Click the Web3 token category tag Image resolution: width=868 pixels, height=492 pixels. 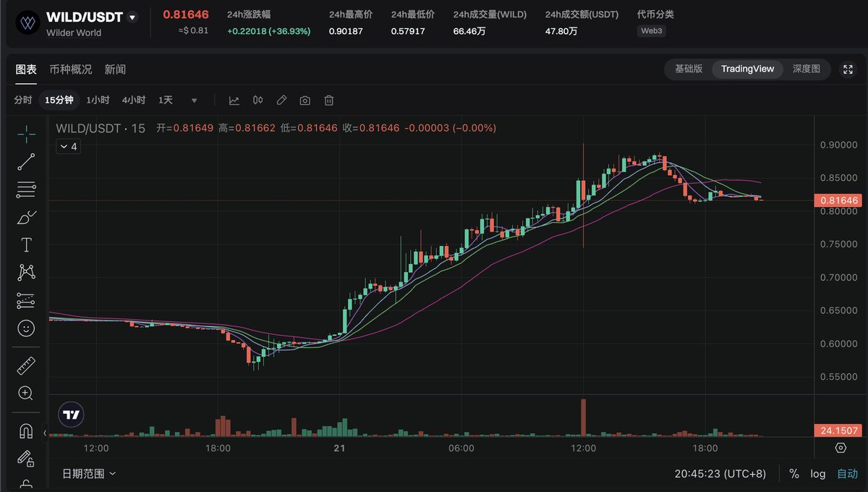(652, 31)
